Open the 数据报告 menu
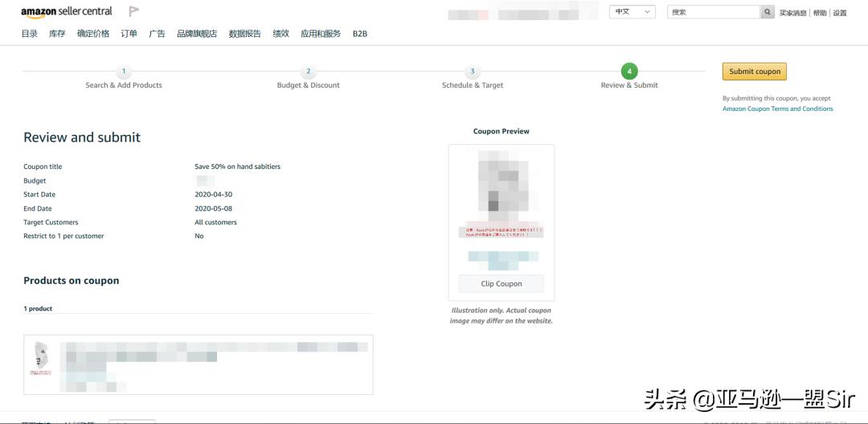The image size is (868, 424). (x=244, y=34)
